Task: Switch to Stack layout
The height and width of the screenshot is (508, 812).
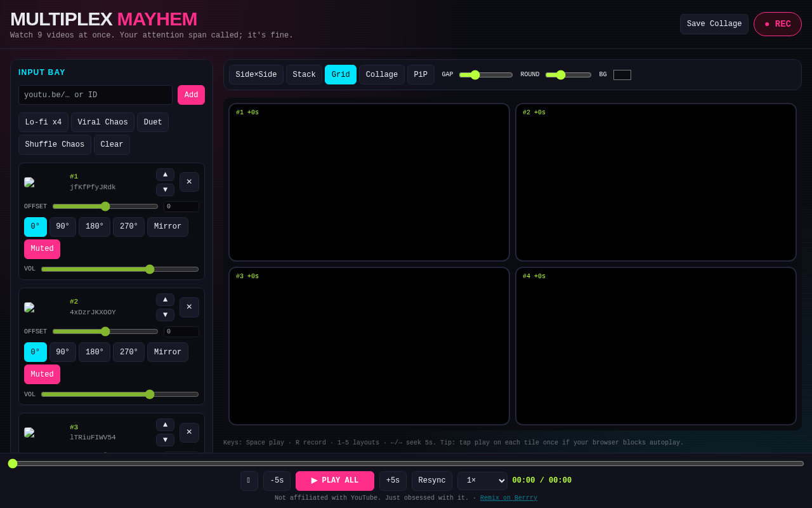Action: [304, 75]
